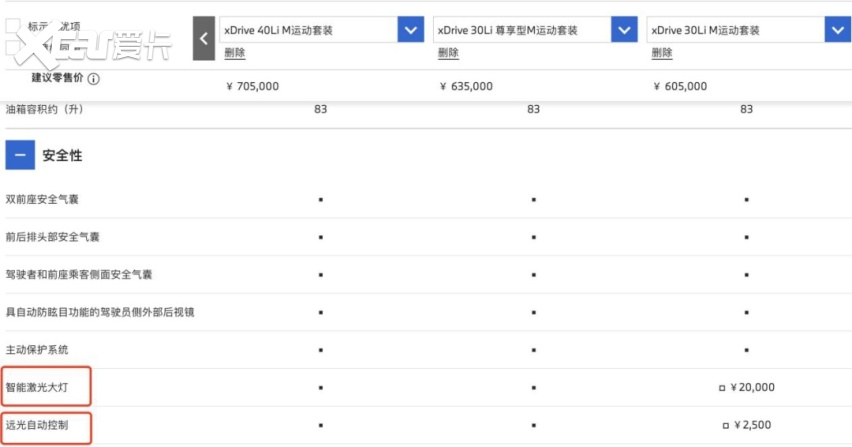Image resolution: width=852 pixels, height=447 pixels.
Task: Click 删除 under xDrive 40Li M运动套装
Action: click(235, 53)
